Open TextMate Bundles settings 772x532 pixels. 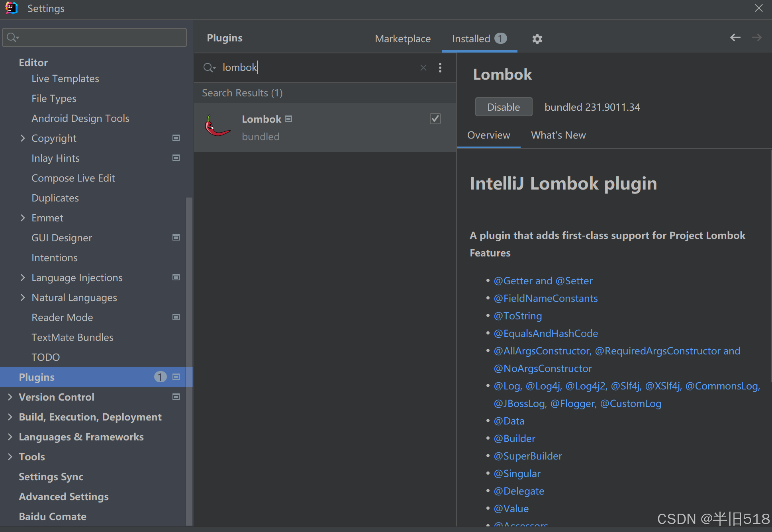click(x=72, y=338)
